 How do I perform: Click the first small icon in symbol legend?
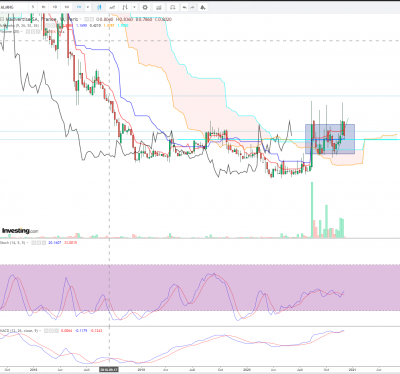coord(86,19)
